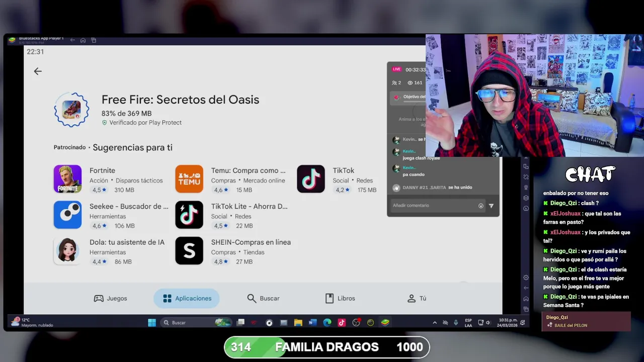
Task: Show hidden tray icons chevron
Action: 435,323
